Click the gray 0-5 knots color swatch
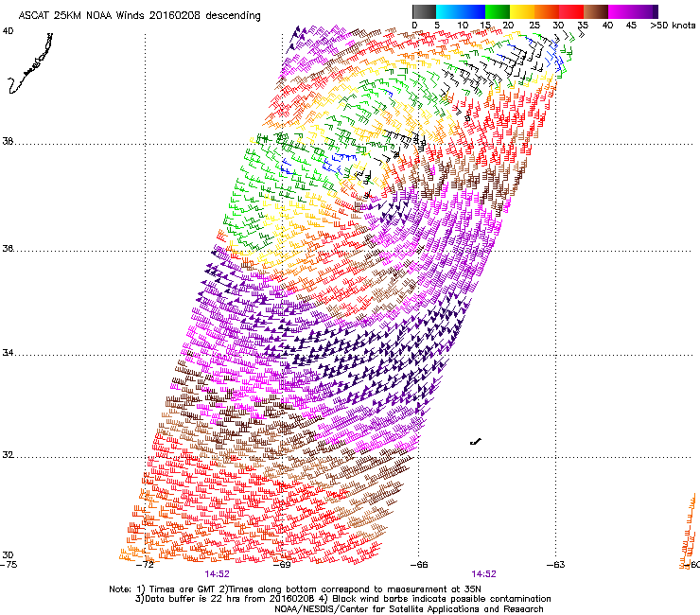This screenshot has width=700, height=615. (x=424, y=11)
